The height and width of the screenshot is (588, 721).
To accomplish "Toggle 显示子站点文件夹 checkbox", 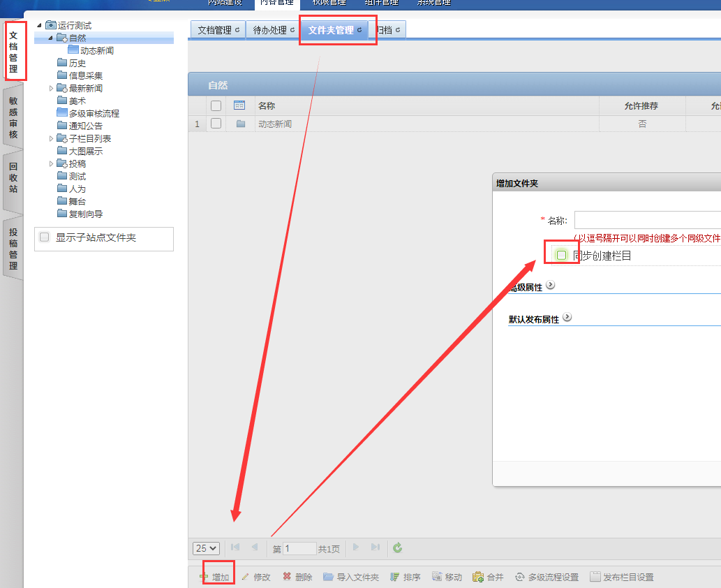I will click(45, 237).
